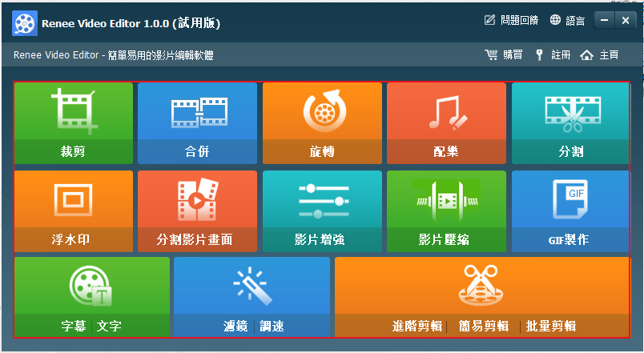This screenshot has width=644, height=353.
Task: Close the Renee Video Editor window
Action: pos(626,20)
